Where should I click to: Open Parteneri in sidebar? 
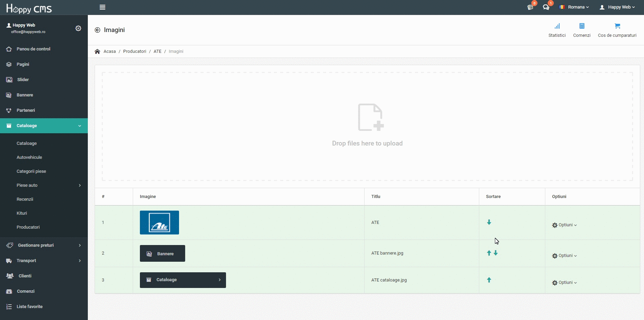coord(44,110)
